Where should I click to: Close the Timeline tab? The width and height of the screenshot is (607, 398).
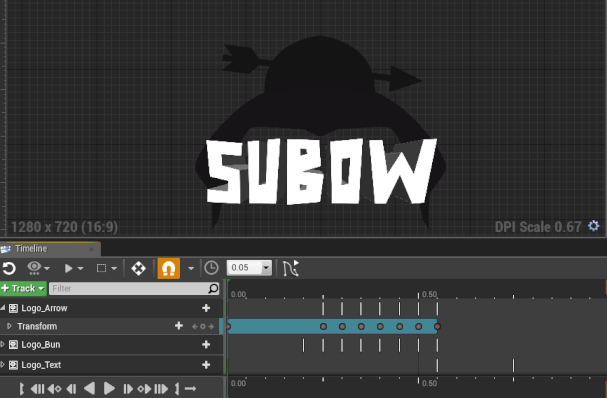coord(92,249)
